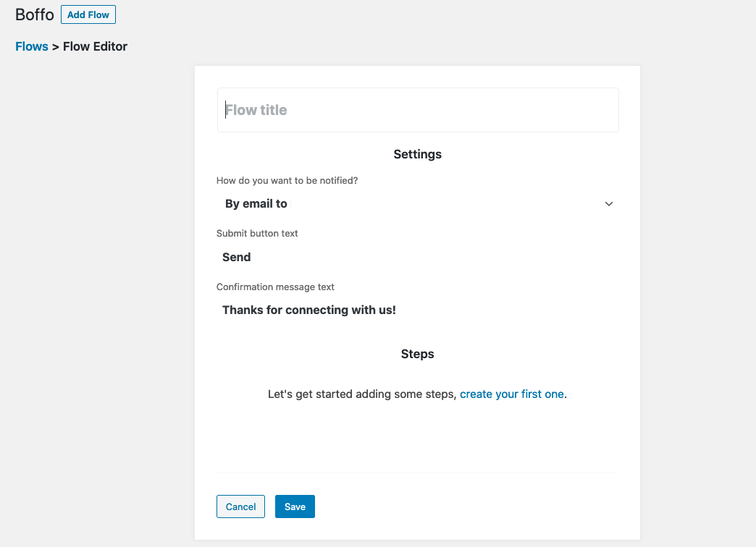Click the Flow Editor breadcrumb text

pyautogui.click(x=95, y=46)
